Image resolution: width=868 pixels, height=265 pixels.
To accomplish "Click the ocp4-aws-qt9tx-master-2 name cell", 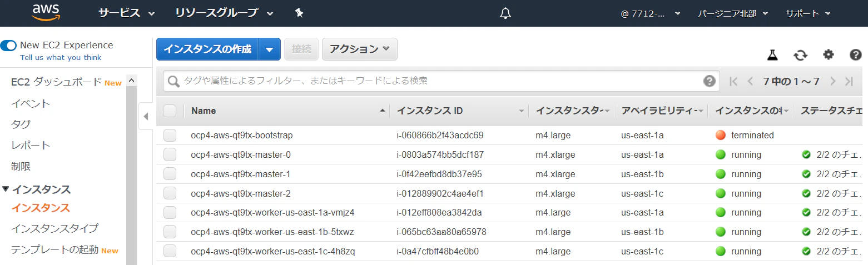I will pos(241,193).
